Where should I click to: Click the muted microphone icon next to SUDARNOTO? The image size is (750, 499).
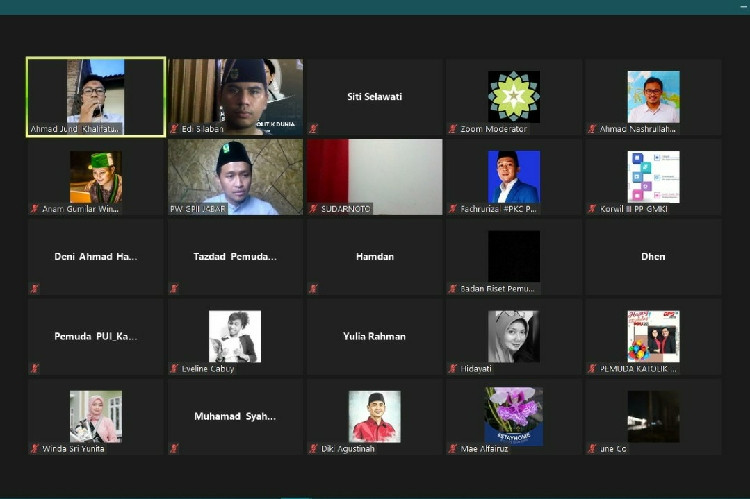[x=314, y=209]
